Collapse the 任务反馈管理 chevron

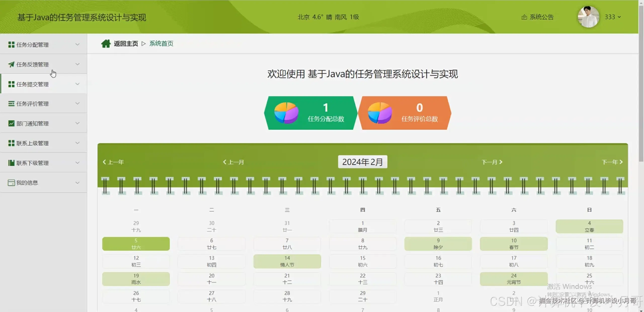pyautogui.click(x=77, y=64)
